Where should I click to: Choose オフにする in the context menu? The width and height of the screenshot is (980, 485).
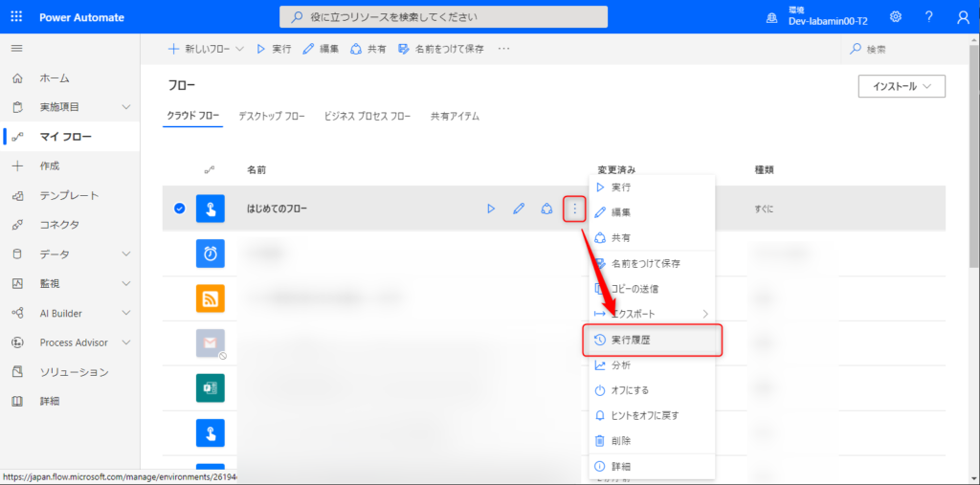point(652,390)
